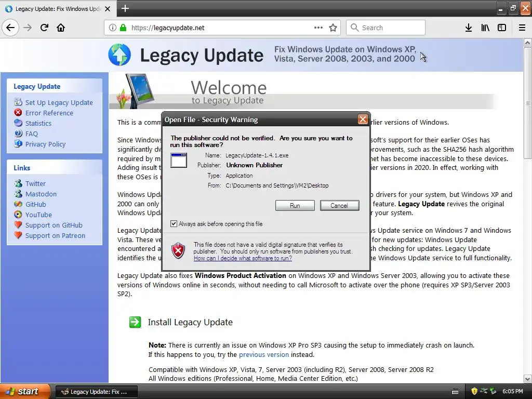Screen dimensions: 532x399
Task: Click the page scrollbar up arrow
Action: (x=528, y=43)
